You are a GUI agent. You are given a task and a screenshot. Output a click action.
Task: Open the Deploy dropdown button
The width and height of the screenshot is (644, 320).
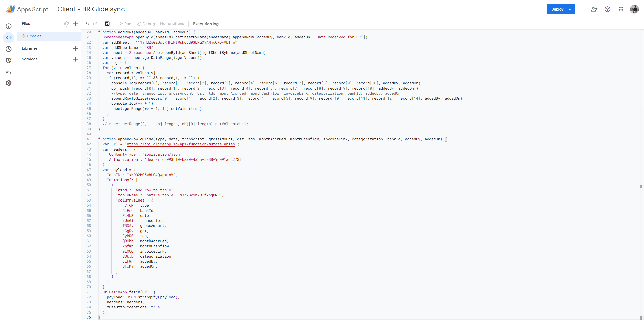tap(561, 9)
